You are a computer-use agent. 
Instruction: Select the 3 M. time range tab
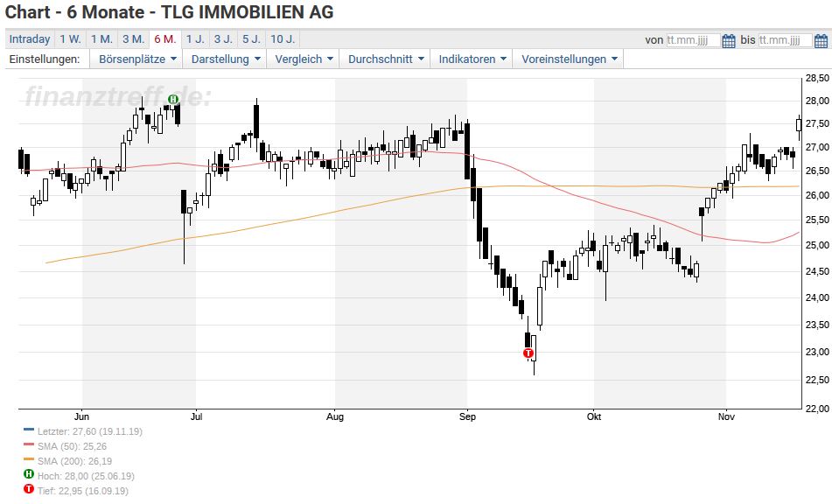[x=133, y=39]
